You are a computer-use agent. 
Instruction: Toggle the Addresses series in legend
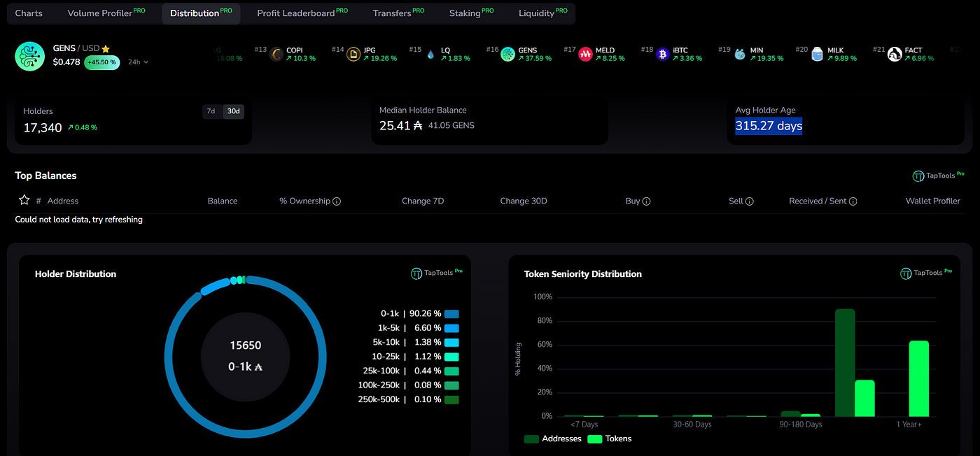[x=553, y=439]
